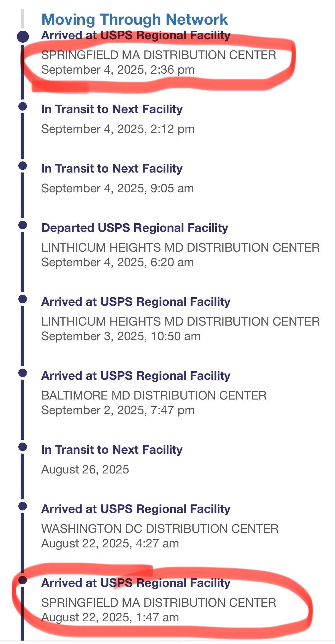The image size is (335, 644).
Task: Select the "August 26, 2025" date text
Action: pos(85,469)
